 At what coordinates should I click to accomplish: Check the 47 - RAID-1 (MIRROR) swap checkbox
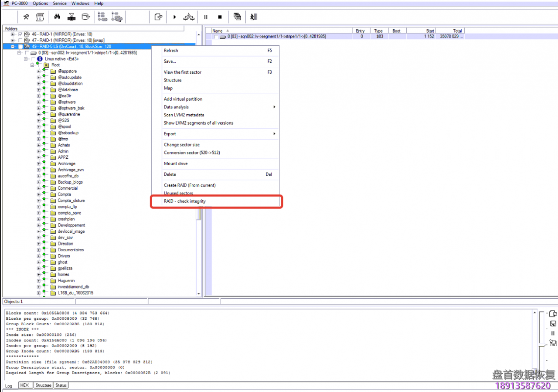[x=20, y=40]
